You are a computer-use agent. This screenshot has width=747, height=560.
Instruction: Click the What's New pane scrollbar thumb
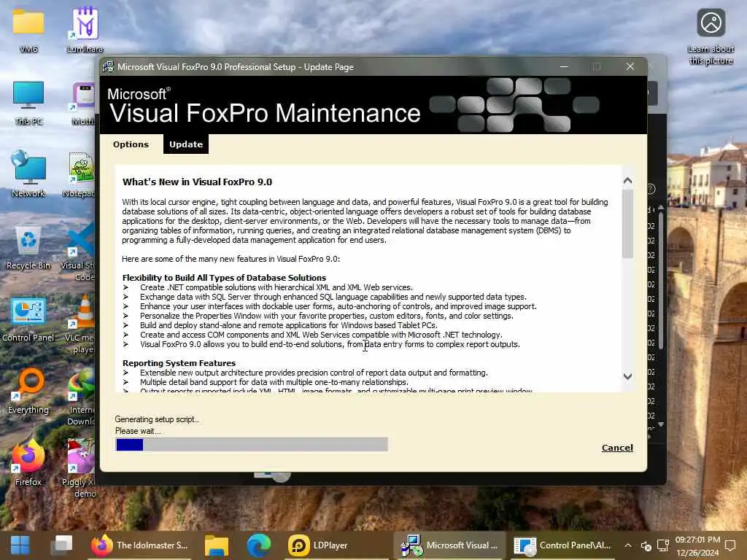pyautogui.click(x=627, y=223)
